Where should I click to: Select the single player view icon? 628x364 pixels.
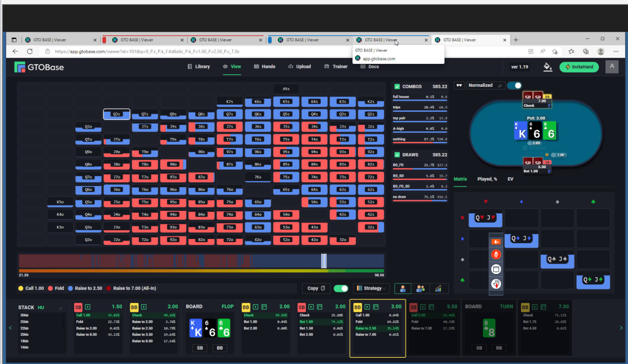click(403, 289)
